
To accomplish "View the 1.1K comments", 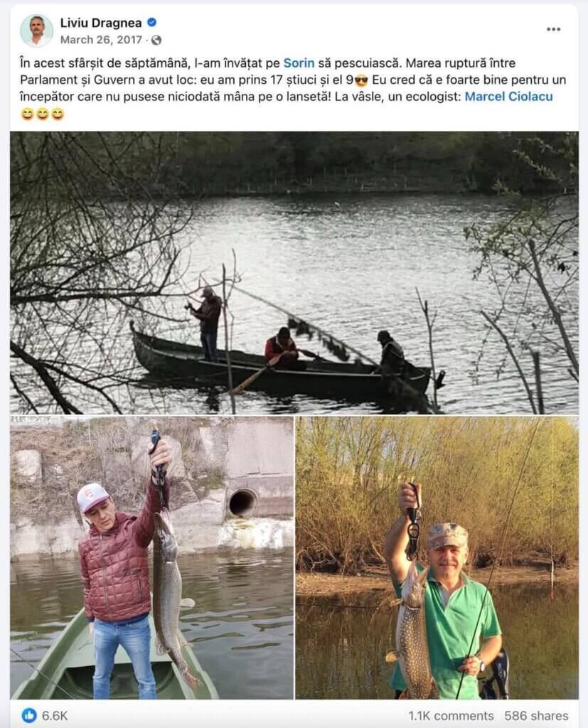I will 451,716.
